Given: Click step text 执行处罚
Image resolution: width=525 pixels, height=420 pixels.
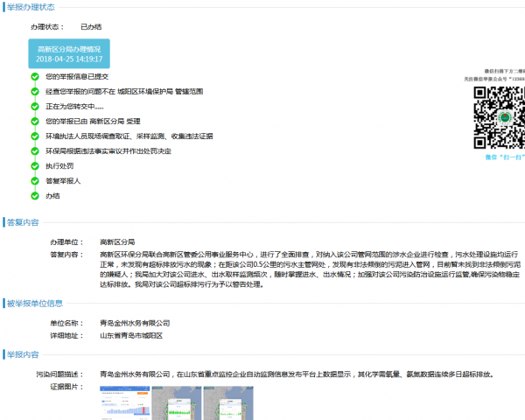Looking at the screenshot, I should (x=59, y=166).
